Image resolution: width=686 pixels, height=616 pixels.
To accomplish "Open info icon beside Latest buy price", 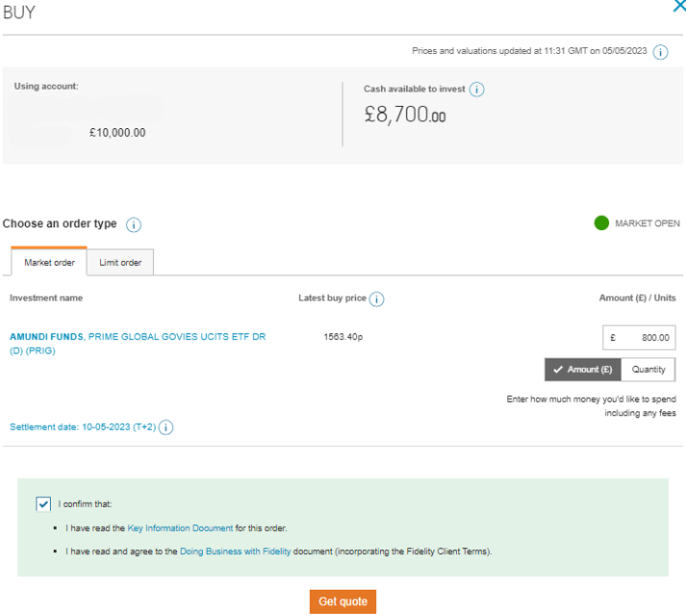I will (376, 299).
